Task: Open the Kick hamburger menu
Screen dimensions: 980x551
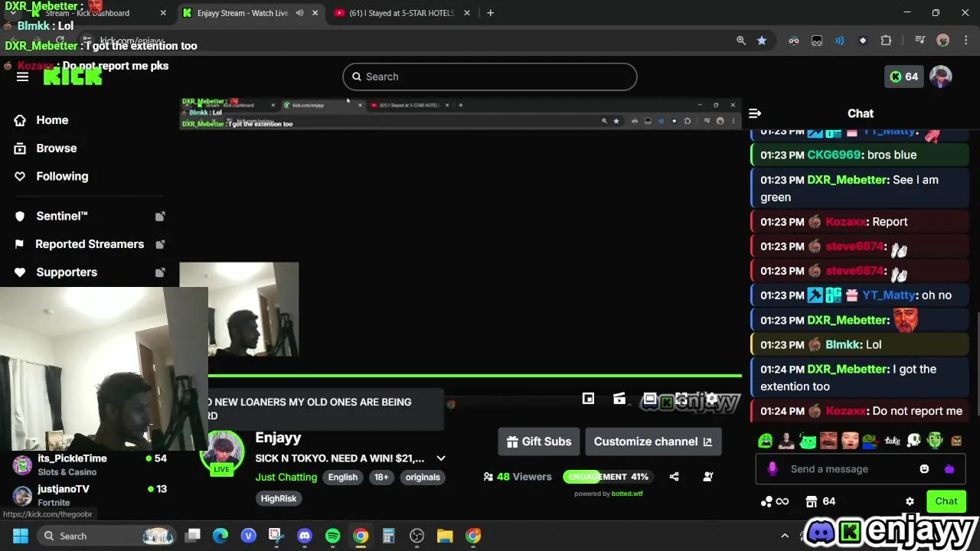Action: pyautogui.click(x=22, y=77)
